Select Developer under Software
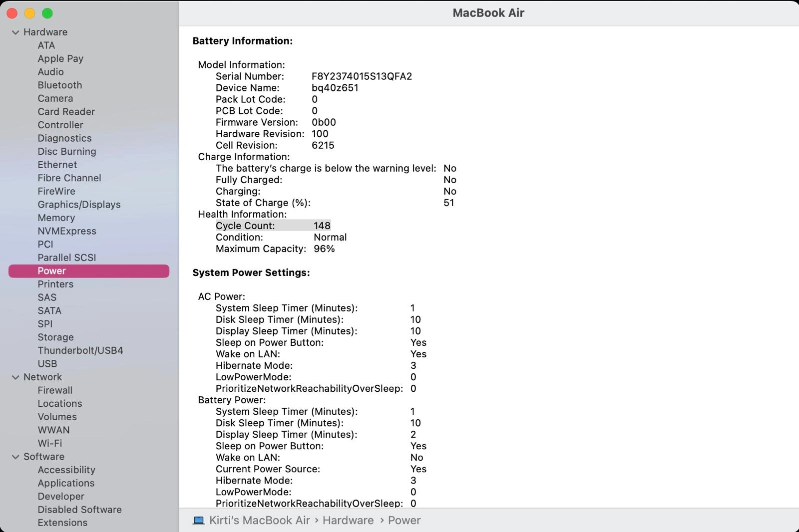Screen dimensions: 799x532 (x=61, y=497)
